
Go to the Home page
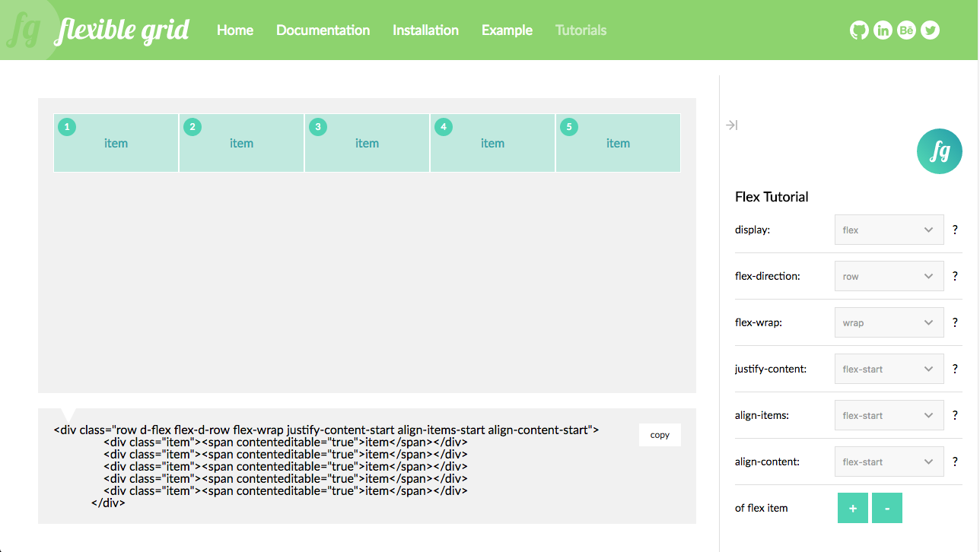pos(235,30)
